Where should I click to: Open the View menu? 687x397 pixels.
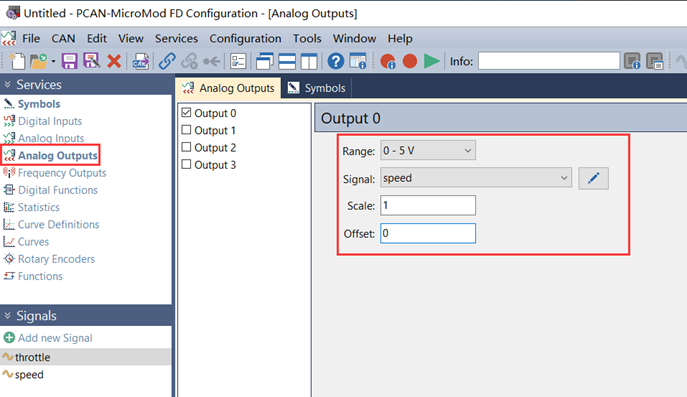click(x=131, y=39)
